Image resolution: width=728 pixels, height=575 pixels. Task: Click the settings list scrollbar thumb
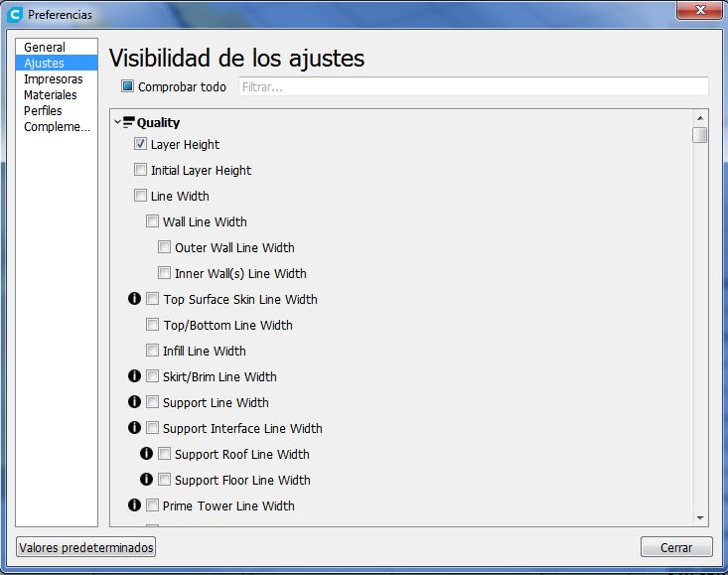coord(699,135)
